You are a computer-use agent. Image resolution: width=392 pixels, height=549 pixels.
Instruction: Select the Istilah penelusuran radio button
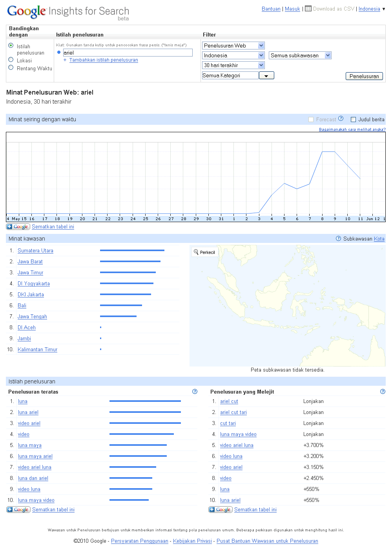click(x=11, y=46)
